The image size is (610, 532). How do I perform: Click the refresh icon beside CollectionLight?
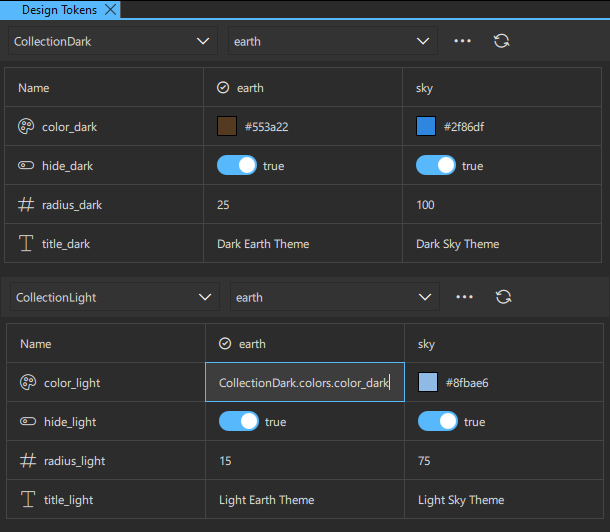pyautogui.click(x=503, y=297)
